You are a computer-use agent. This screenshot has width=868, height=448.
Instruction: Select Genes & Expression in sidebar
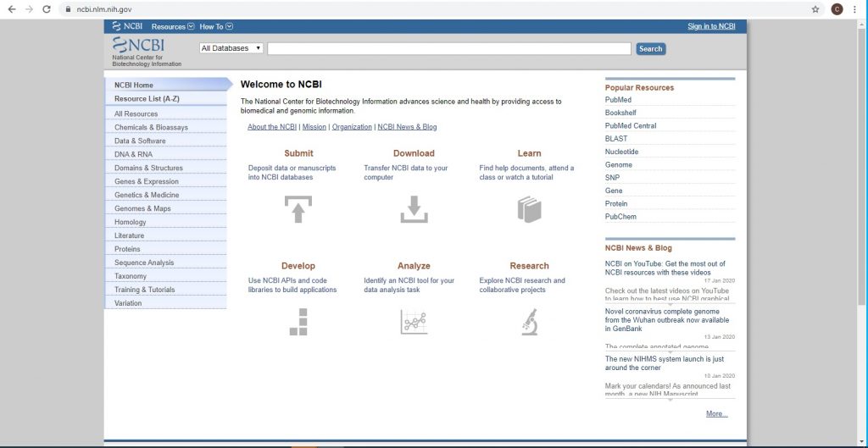[x=147, y=181]
